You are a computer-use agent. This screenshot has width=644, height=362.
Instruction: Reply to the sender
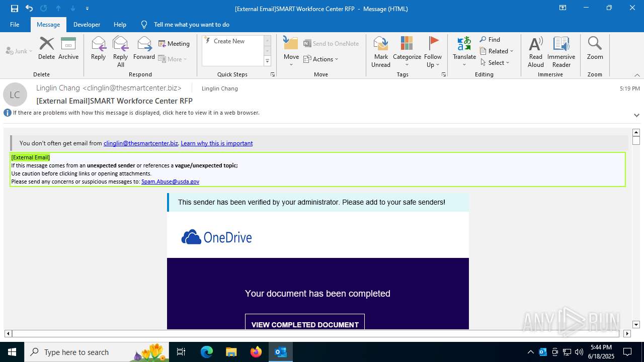[x=99, y=48]
